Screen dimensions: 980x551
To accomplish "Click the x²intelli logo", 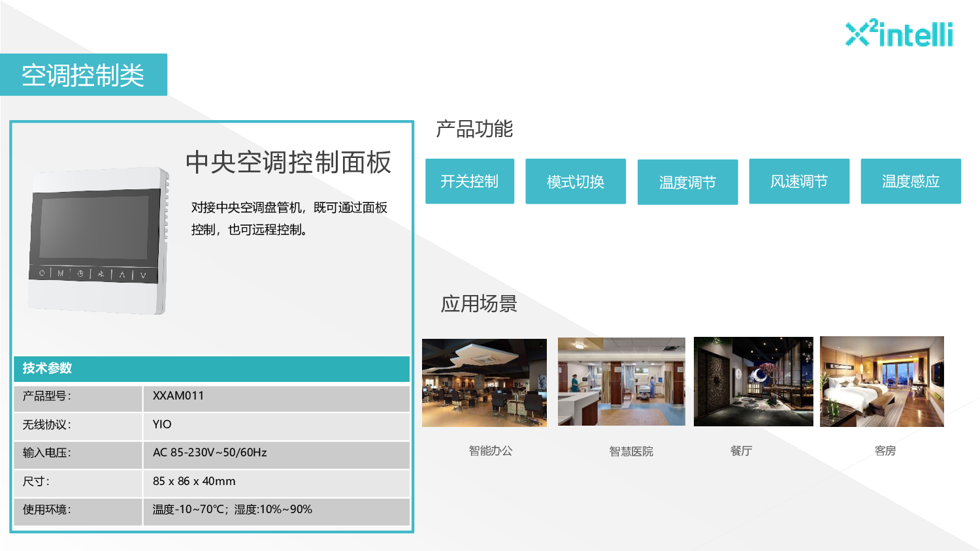I will pos(899,33).
